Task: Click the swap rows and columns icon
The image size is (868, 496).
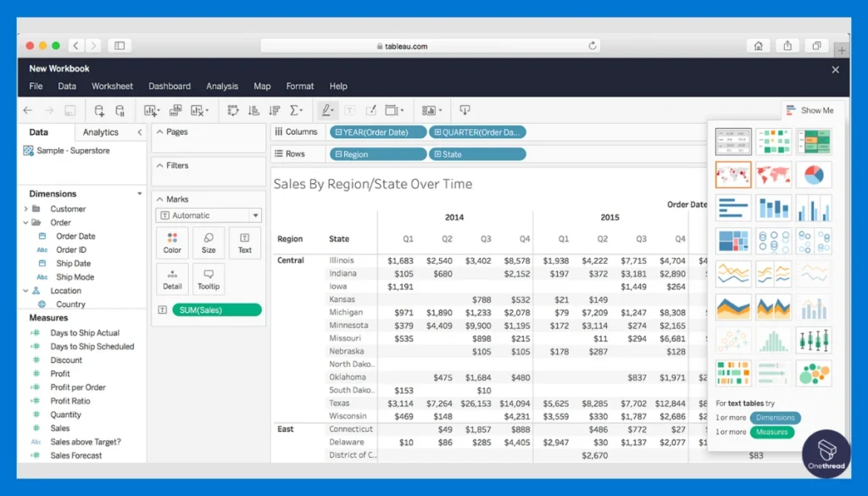Action: [233, 111]
